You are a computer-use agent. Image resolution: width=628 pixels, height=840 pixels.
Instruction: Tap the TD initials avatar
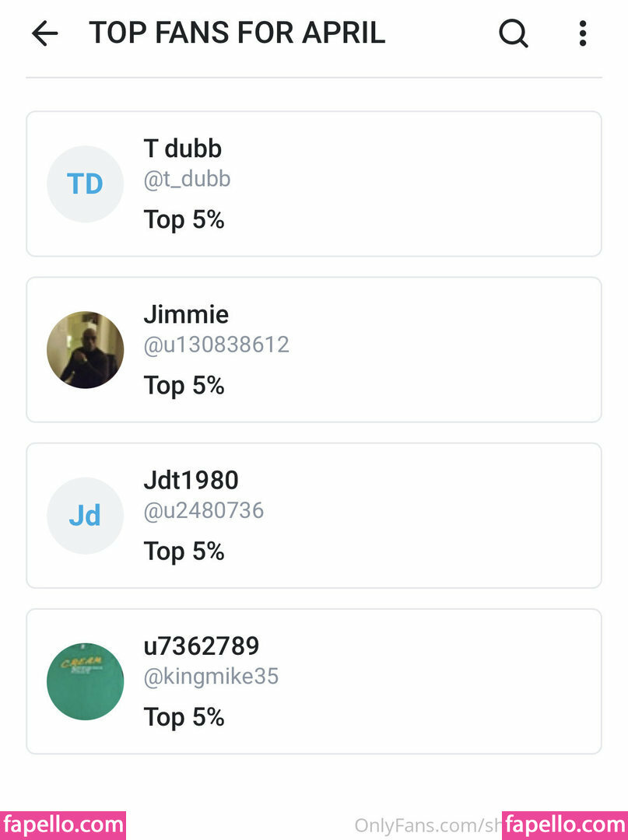click(x=85, y=184)
